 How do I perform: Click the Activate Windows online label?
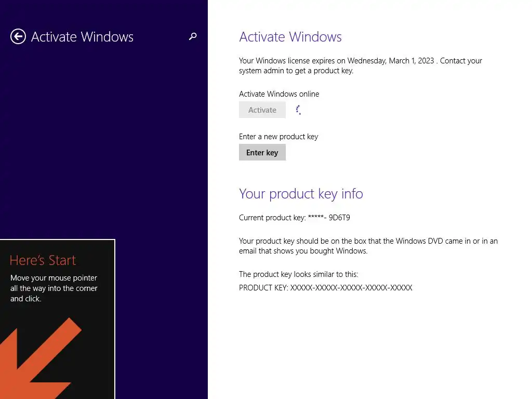(279, 94)
